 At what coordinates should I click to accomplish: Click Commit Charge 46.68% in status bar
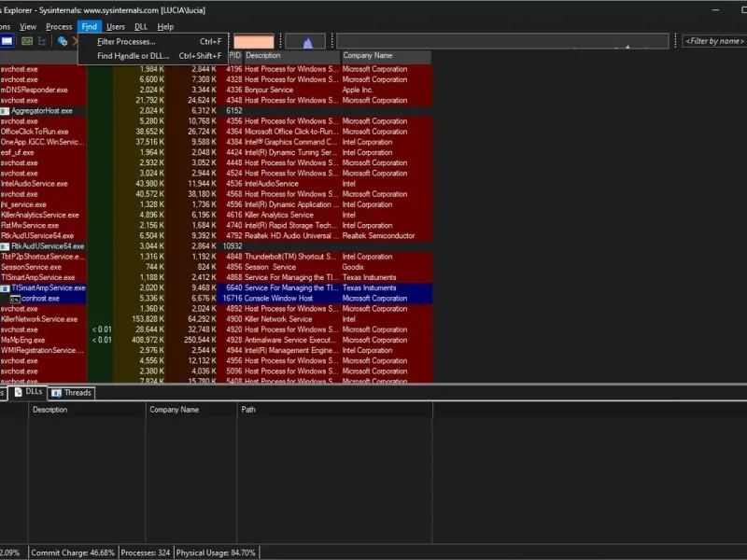(x=73, y=553)
